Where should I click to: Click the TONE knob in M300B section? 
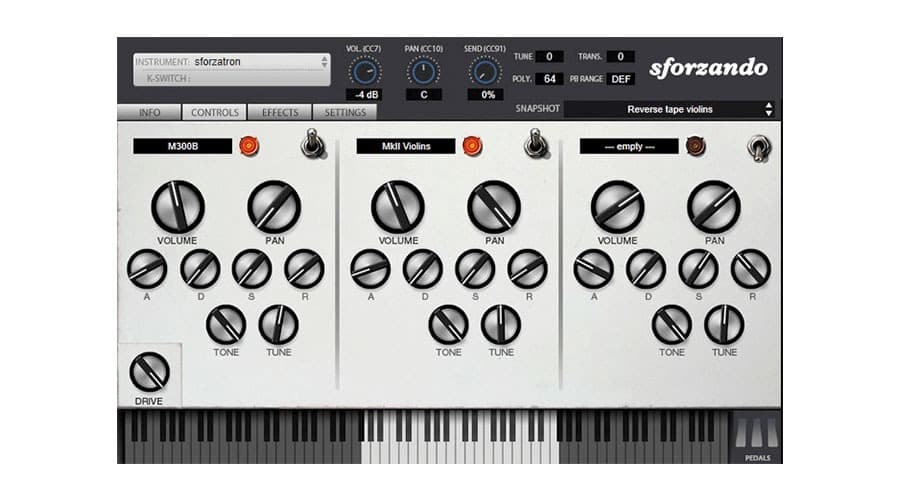tap(226, 325)
